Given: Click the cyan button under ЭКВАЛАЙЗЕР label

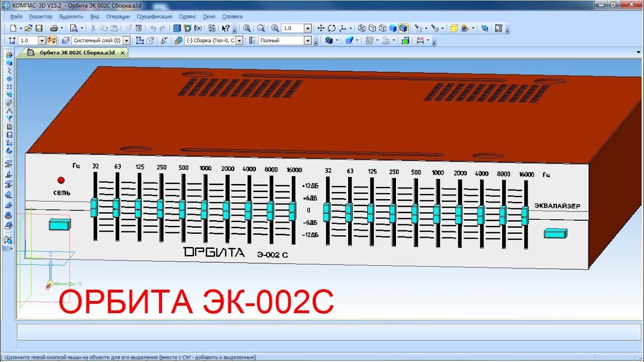Looking at the screenshot, I should [555, 233].
